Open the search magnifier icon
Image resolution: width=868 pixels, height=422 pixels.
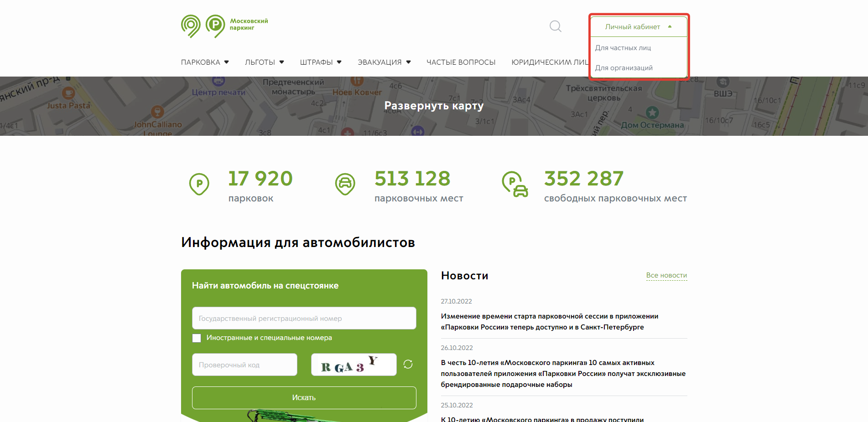555,26
